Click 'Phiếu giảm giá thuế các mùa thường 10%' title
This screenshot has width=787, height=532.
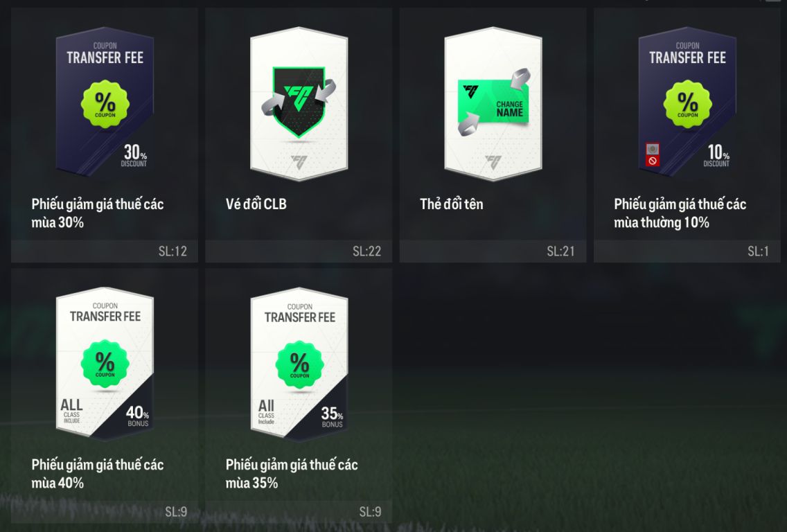coord(680,213)
